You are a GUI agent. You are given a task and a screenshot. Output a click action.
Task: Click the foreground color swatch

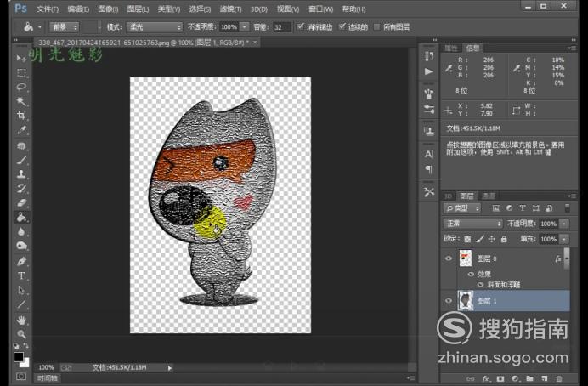tap(19, 357)
